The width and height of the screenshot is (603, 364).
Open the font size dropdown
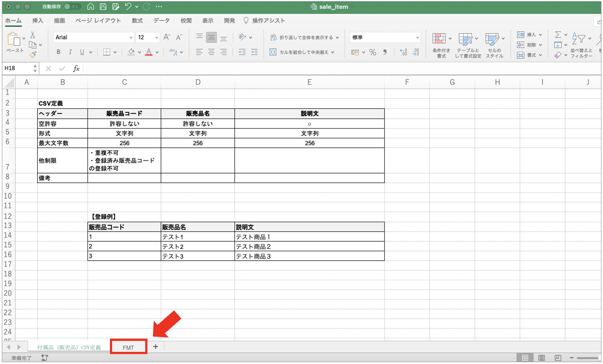tap(157, 38)
